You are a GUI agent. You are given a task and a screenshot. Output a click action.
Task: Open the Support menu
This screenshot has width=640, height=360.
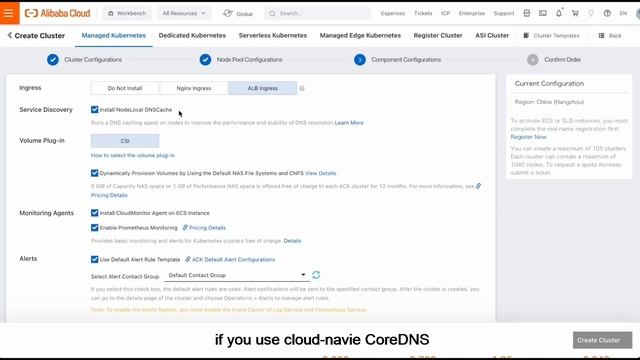(504, 13)
